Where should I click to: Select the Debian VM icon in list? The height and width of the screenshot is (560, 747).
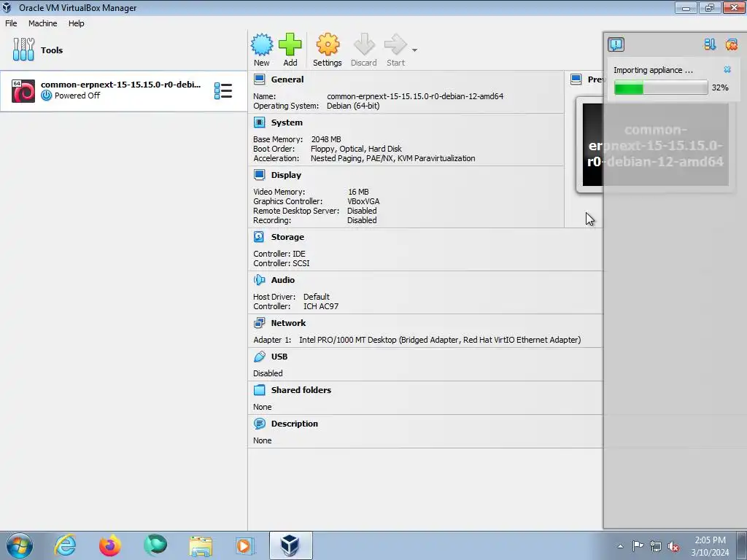[x=23, y=90]
